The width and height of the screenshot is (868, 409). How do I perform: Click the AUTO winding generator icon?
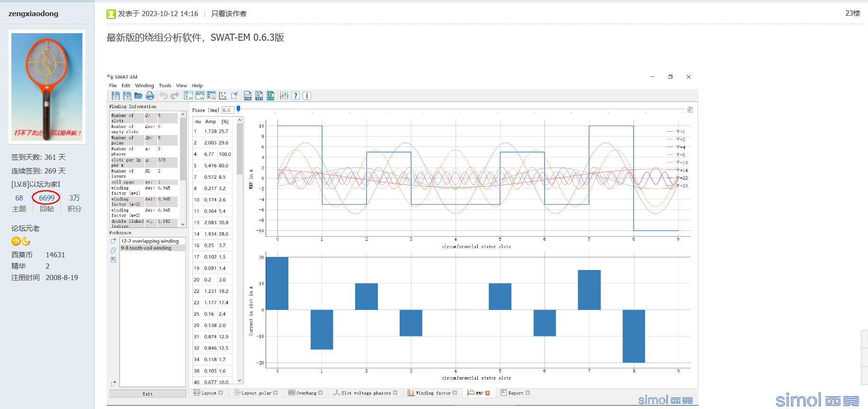click(200, 96)
